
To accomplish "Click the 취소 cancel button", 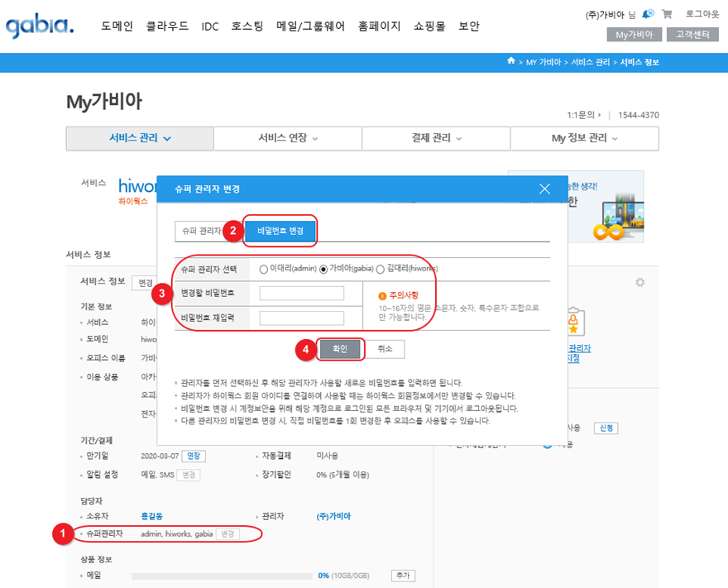I will tap(385, 349).
